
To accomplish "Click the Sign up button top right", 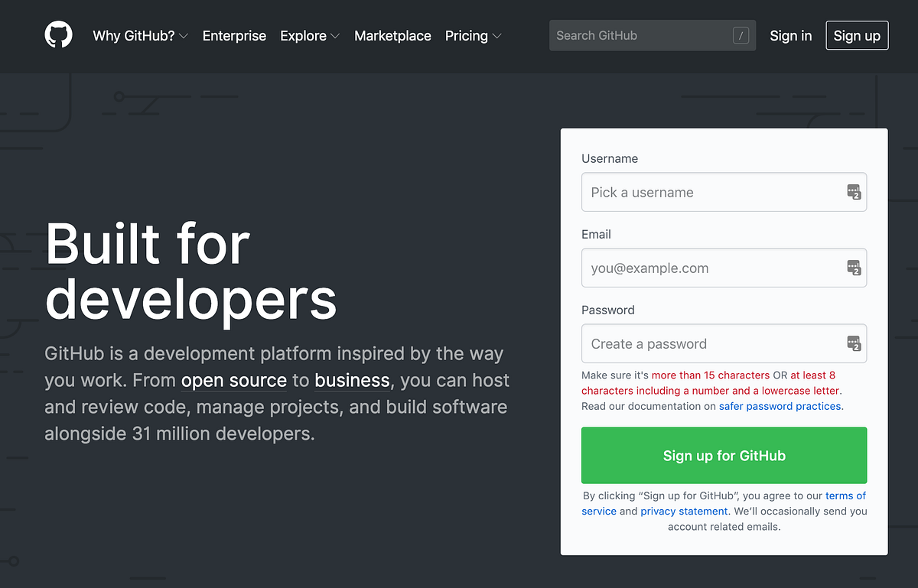I will pos(857,35).
